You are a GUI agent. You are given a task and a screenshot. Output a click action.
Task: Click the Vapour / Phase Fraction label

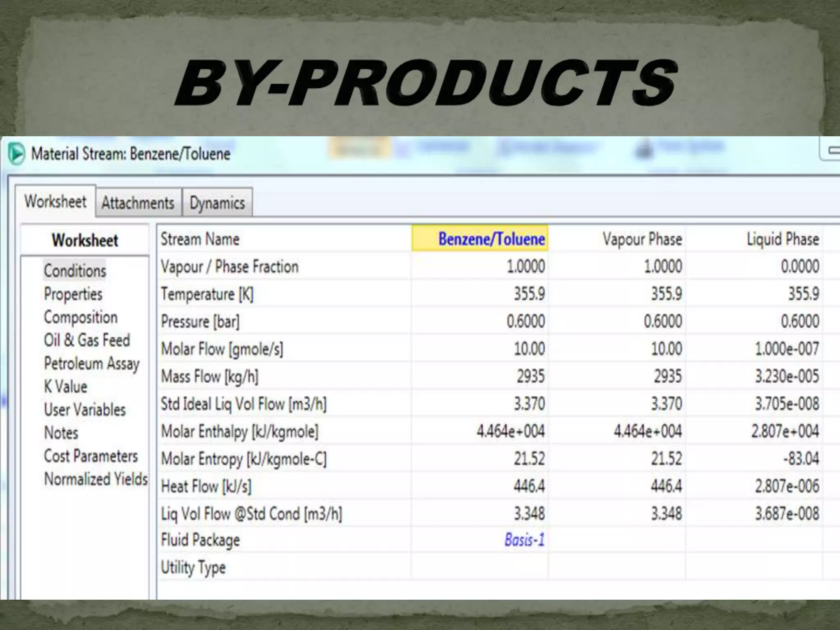pos(230,267)
